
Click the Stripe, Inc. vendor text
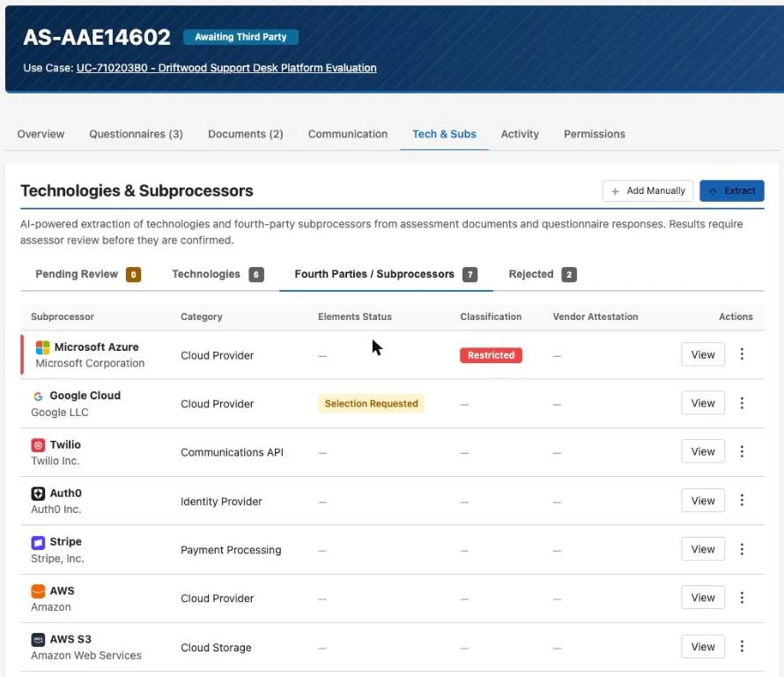pos(57,558)
